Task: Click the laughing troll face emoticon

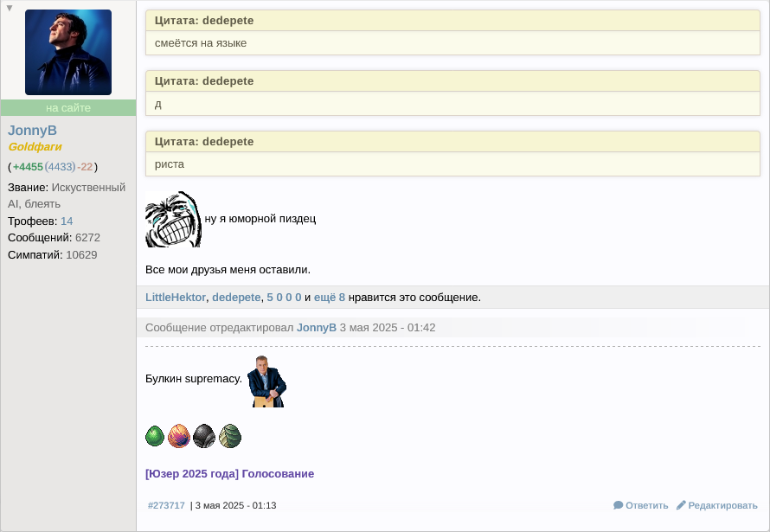Action: (x=173, y=219)
